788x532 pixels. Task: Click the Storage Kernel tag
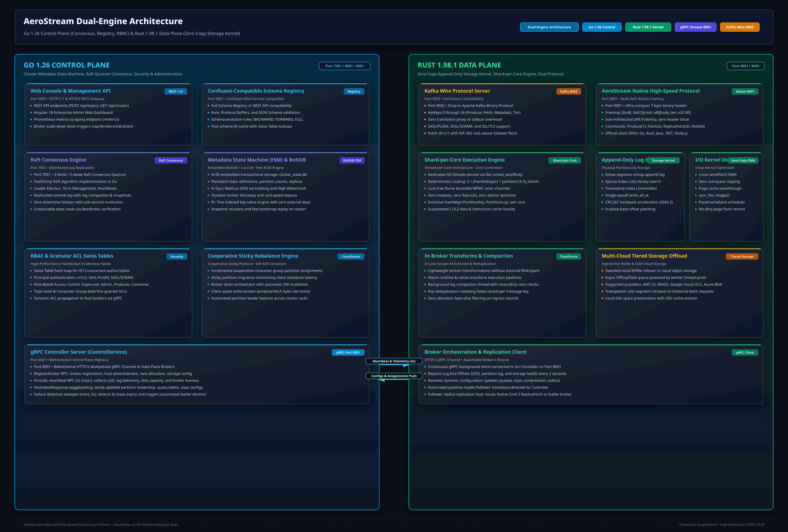663,160
